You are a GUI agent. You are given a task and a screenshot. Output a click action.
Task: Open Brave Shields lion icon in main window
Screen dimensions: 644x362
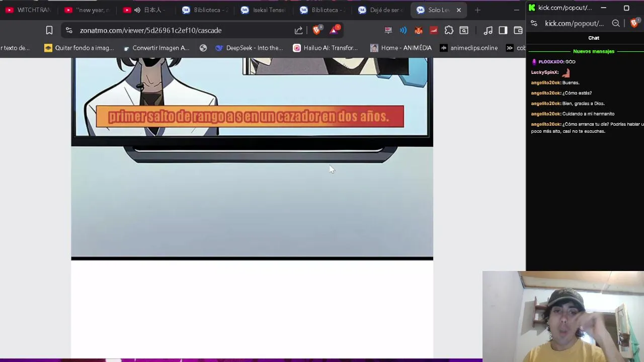(x=316, y=30)
